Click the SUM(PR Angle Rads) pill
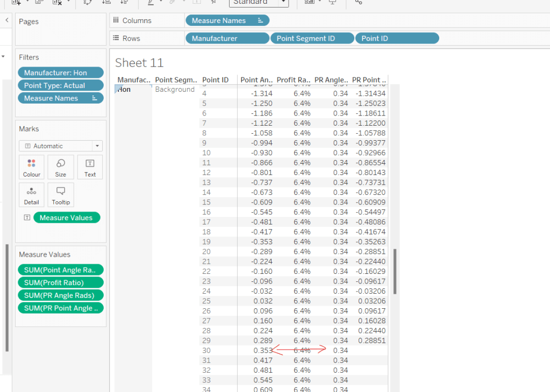Viewport: 550px width, 392px height. (x=60, y=295)
